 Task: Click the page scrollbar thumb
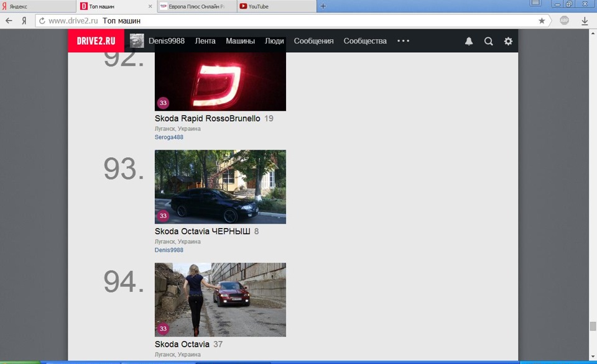point(593,326)
